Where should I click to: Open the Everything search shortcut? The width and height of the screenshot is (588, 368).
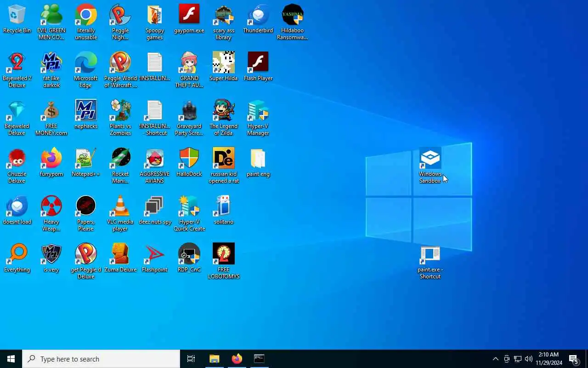(17, 259)
